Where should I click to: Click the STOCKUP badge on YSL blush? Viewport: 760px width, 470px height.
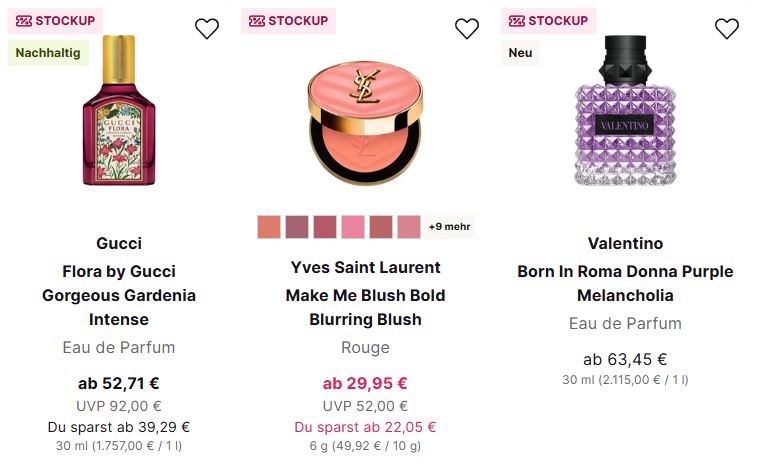tap(289, 21)
